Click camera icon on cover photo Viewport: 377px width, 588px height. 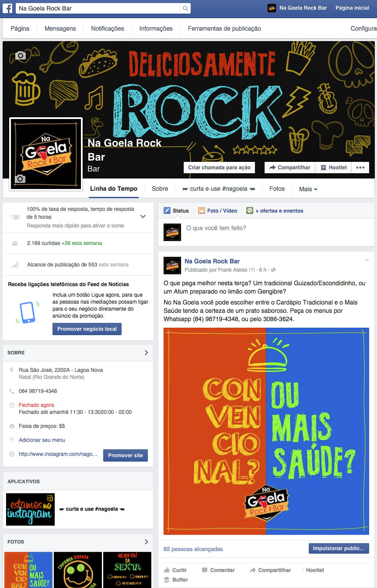tap(21, 55)
